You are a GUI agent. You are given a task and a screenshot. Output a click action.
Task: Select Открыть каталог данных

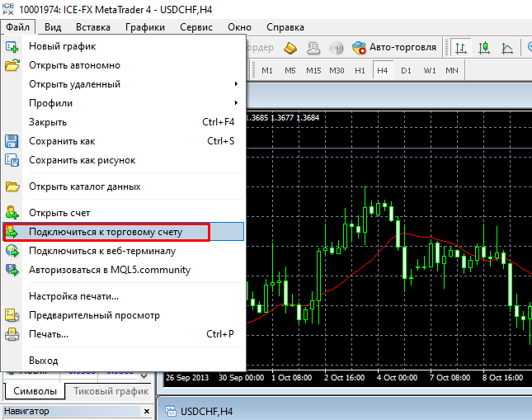(124, 186)
